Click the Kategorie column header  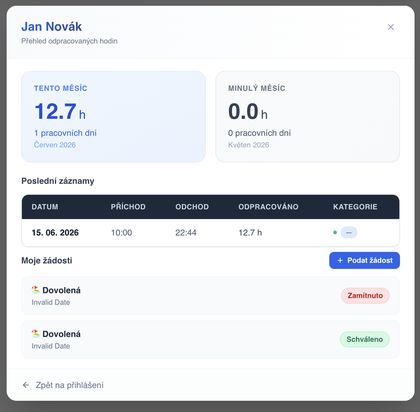coord(355,207)
